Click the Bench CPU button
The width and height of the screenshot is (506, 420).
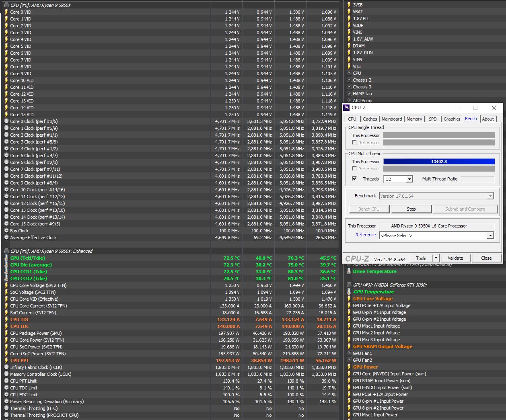pos(369,209)
